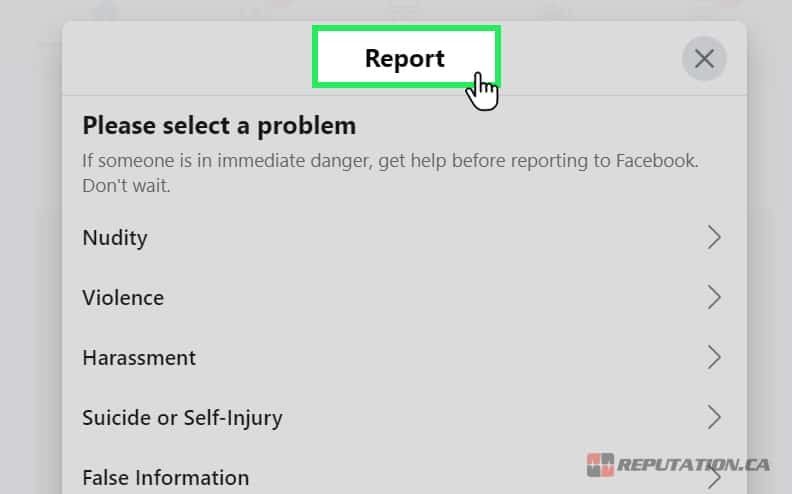Click the hand pointer cursor graphic

point(482,91)
